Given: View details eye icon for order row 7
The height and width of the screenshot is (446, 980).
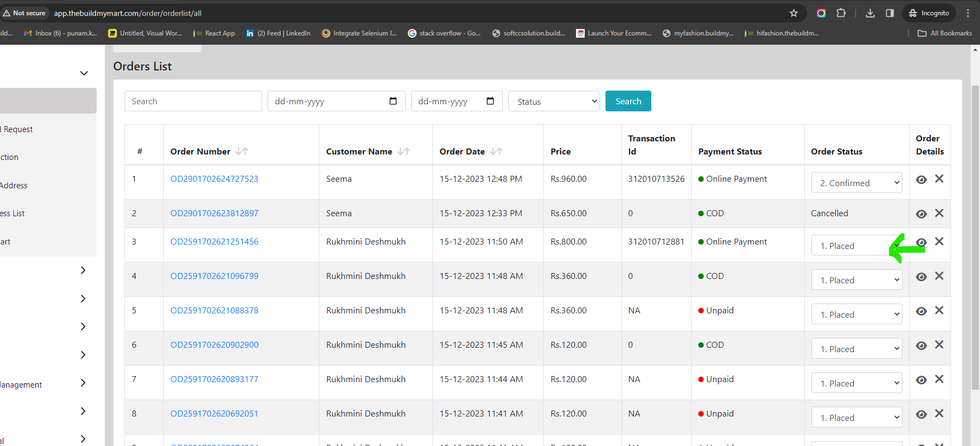Looking at the screenshot, I should coord(921,380).
